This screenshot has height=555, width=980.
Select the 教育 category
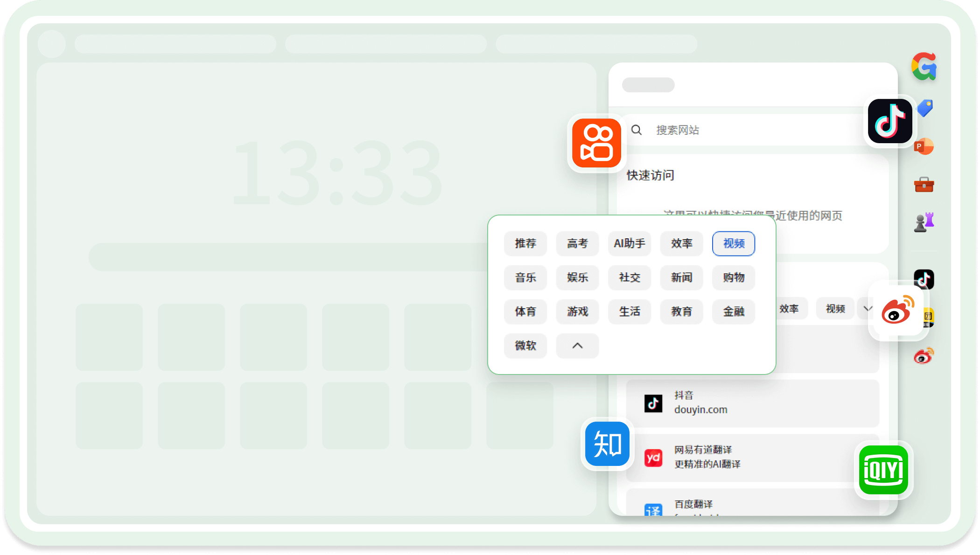682,312
